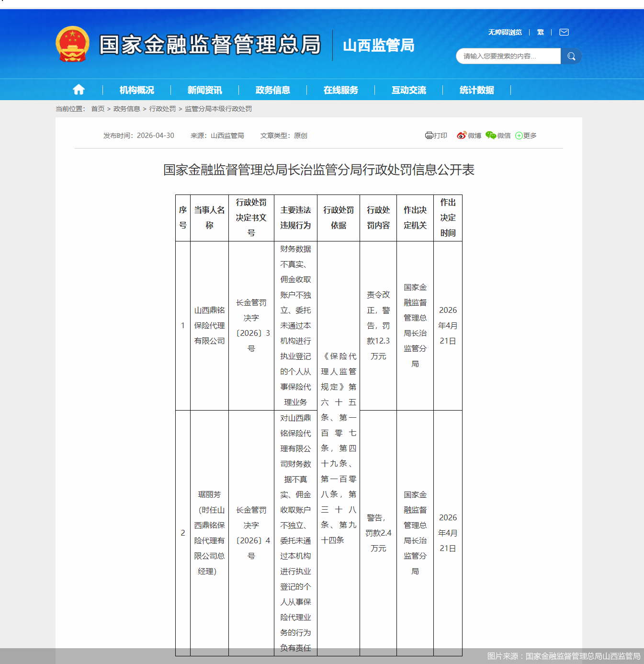Click the 国家金融监督管理总局 site title
The image size is (644, 664).
(x=210, y=45)
